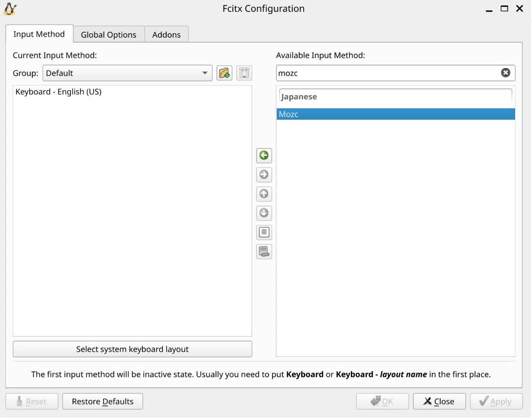Select the Japanese category header

click(x=396, y=97)
